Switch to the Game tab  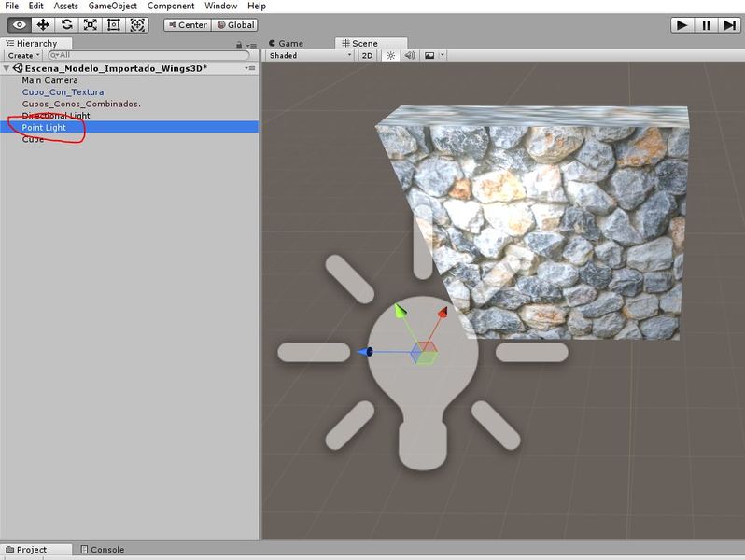tap(287, 43)
